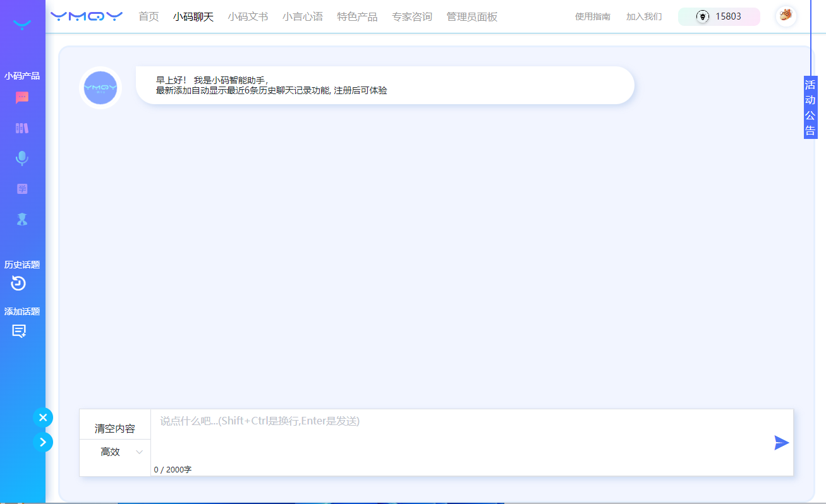Click the add topic note icon
Screen dimensions: 826x504
pos(19,331)
